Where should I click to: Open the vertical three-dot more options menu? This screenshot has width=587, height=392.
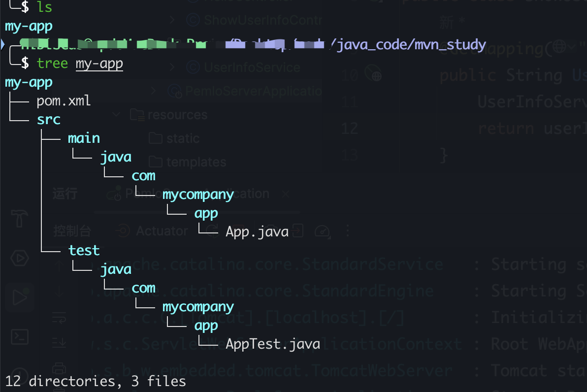click(348, 231)
